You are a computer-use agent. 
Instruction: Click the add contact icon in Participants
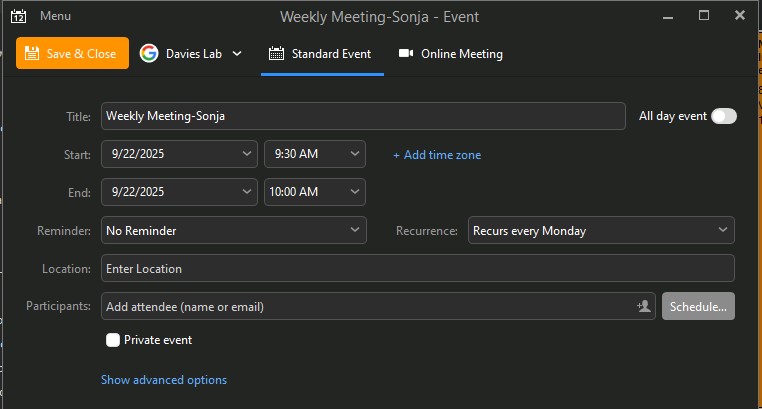644,306
